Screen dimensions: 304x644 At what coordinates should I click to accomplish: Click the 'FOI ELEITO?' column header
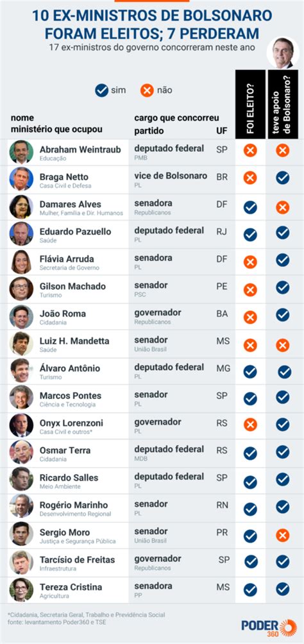[250, 105]
